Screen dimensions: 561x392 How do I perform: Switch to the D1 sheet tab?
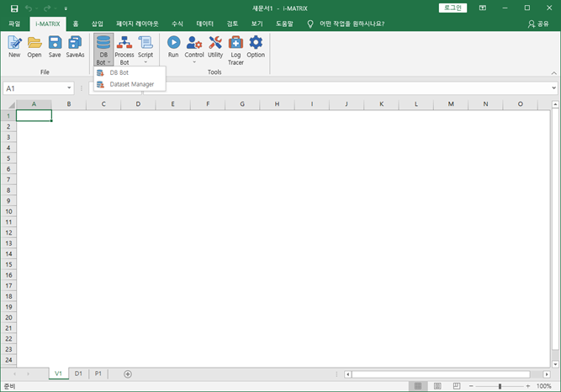pyautogui.click(x=78, y=373)
